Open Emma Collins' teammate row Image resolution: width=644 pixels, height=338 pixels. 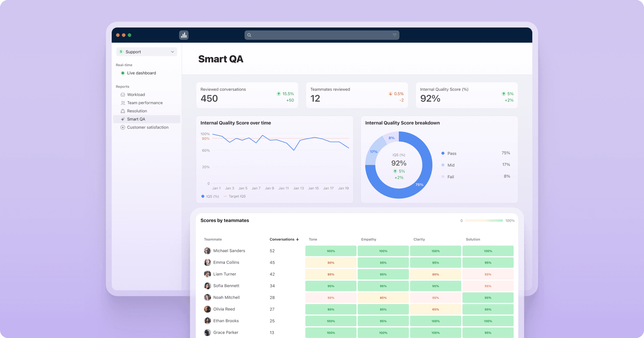point(226,263)
